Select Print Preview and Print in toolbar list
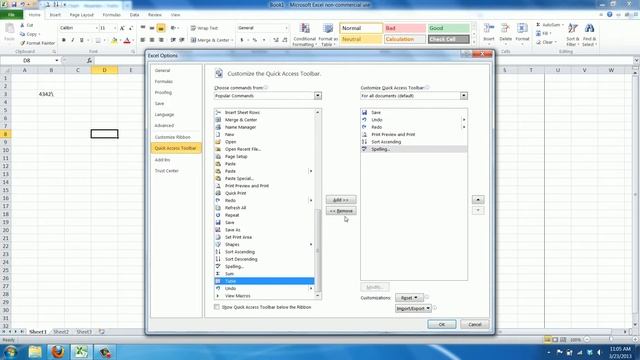This screenshot has height=360, width=640. [414, 134]
